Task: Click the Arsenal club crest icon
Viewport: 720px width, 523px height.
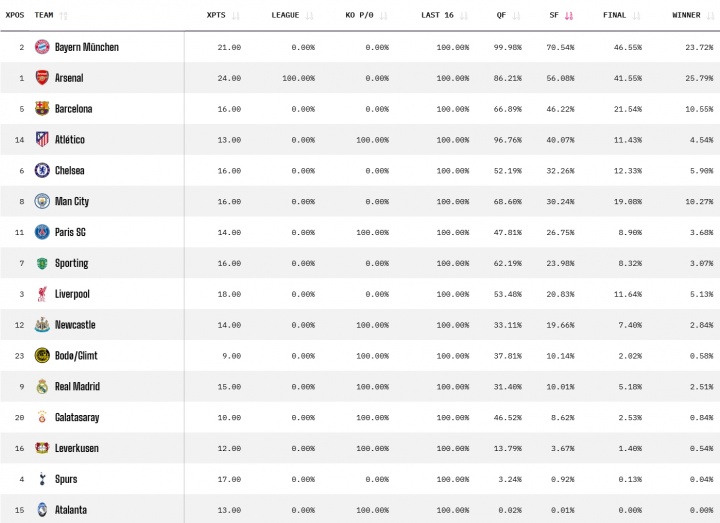Action: [42, 78]
